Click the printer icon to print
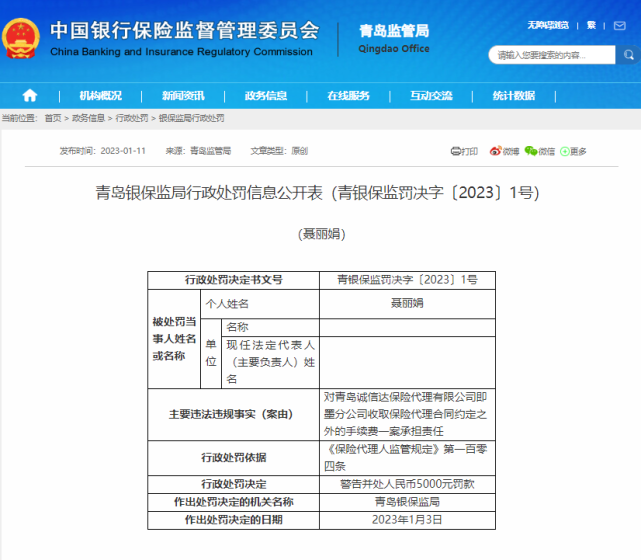Viewport: 641px width, 560px height. click(x=455, y=151)
